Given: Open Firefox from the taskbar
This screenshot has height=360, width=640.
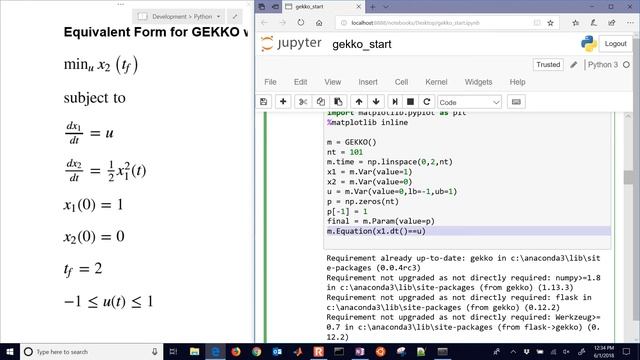Looking at the screenshot, I should [x=236, y=351].
